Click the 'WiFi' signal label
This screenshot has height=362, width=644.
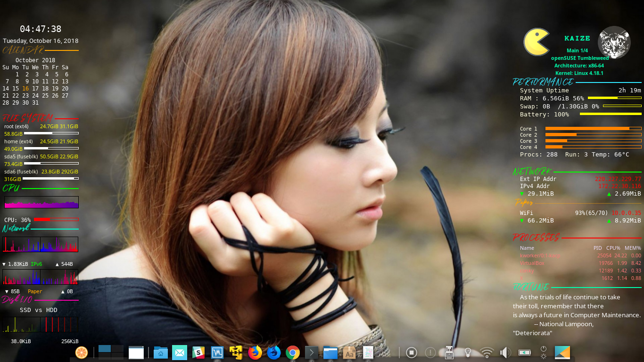click(x=527, y=213)
